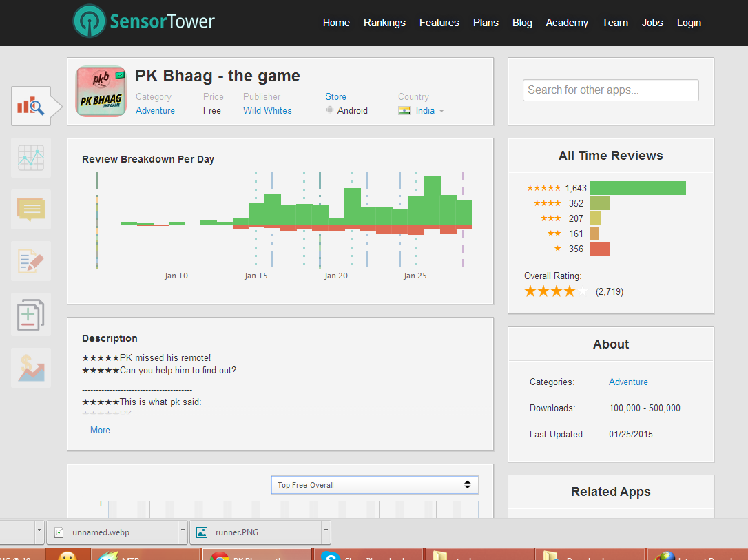Click the Jan 20 axis label
Image resolution: width=748 pixels, height=560 pixels.
coord(336,276)
